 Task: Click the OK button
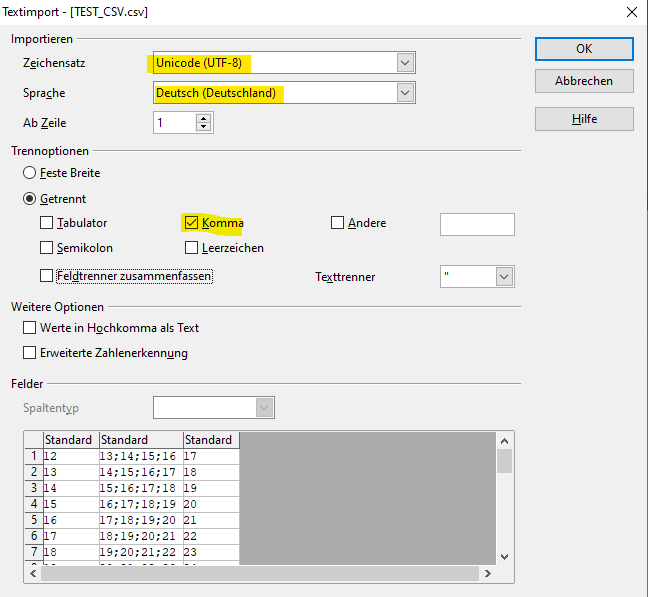(x=584, y=49)
